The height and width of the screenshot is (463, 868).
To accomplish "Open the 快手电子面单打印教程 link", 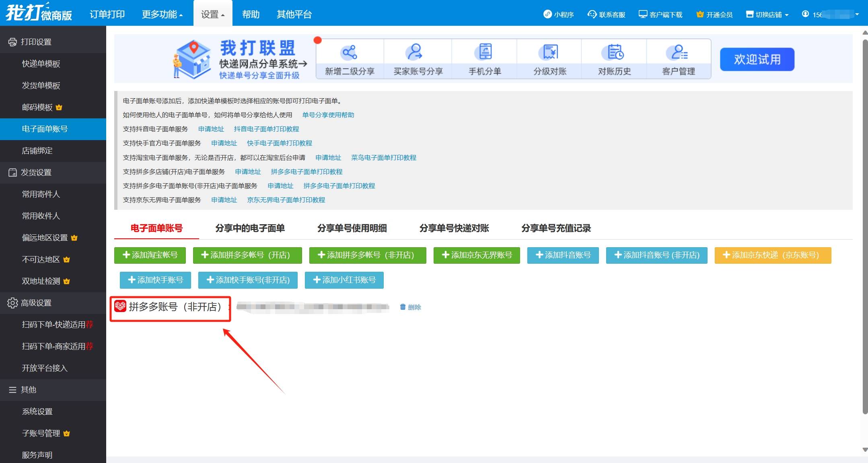I will (x=280, y=143).
